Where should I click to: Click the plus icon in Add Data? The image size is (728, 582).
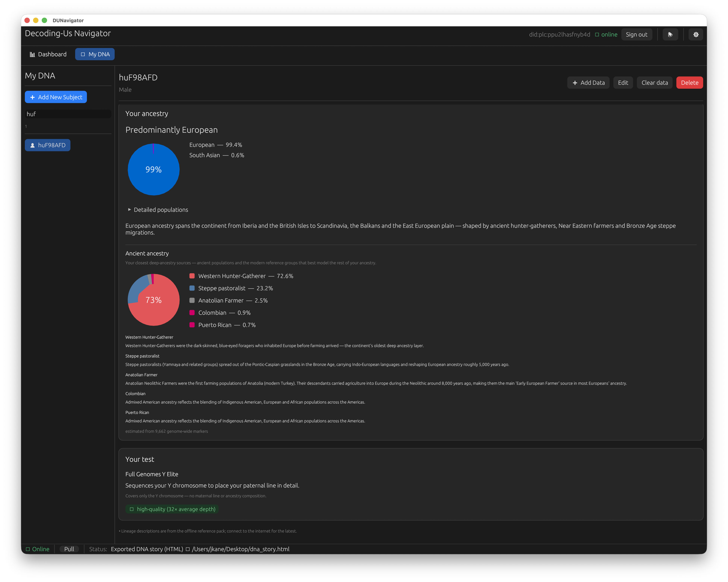(x=575, y=83)
